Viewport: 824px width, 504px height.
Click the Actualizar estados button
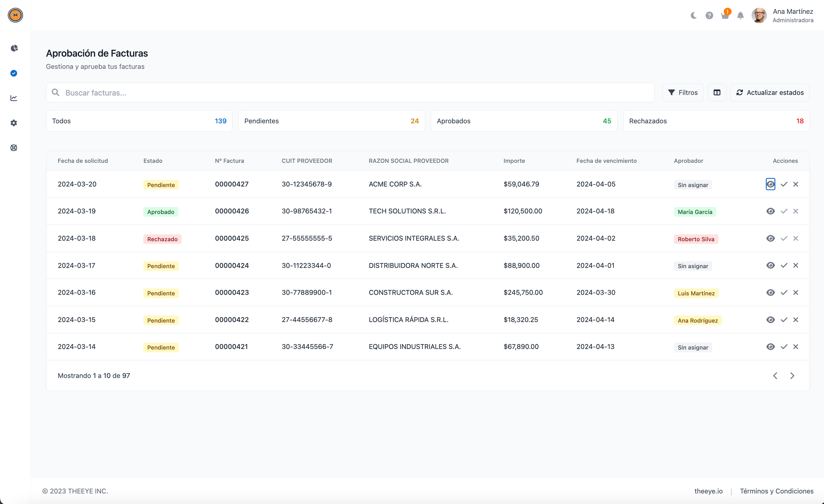pos(770,93)
